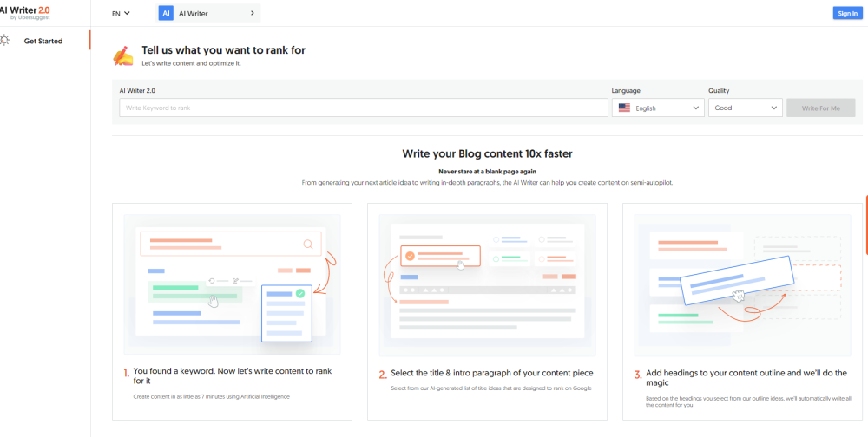Click the lightbulb icon beside Get Started

5,41
